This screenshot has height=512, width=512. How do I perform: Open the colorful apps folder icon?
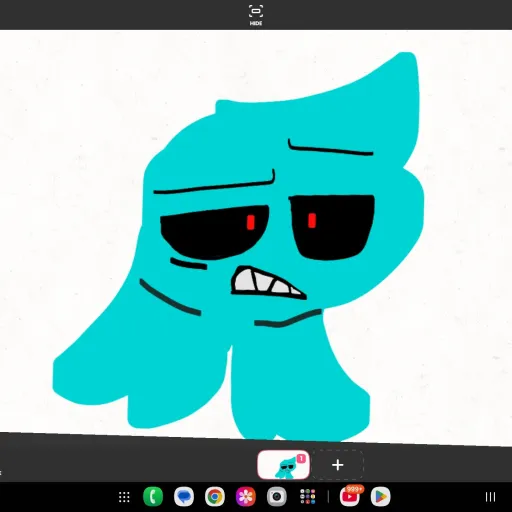[307, 497]
